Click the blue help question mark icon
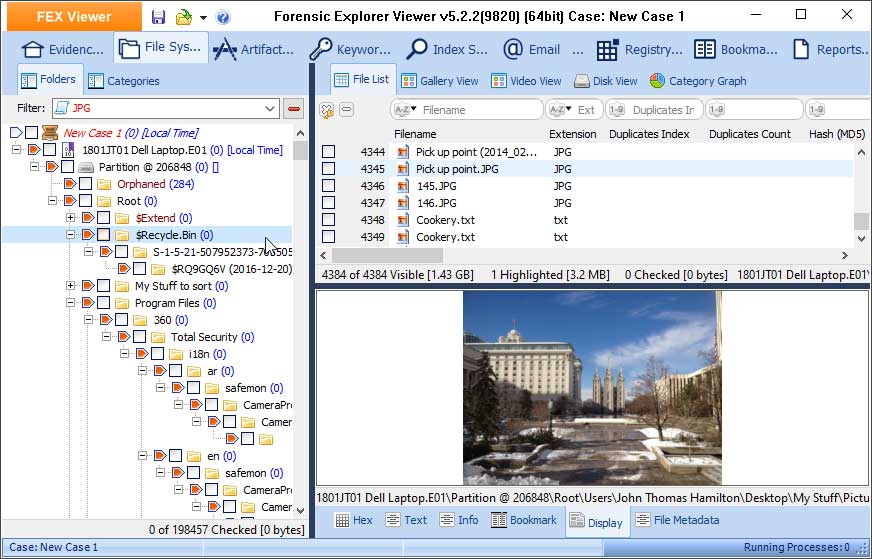This screenshot has width=872, height=559. pos(222,17)
